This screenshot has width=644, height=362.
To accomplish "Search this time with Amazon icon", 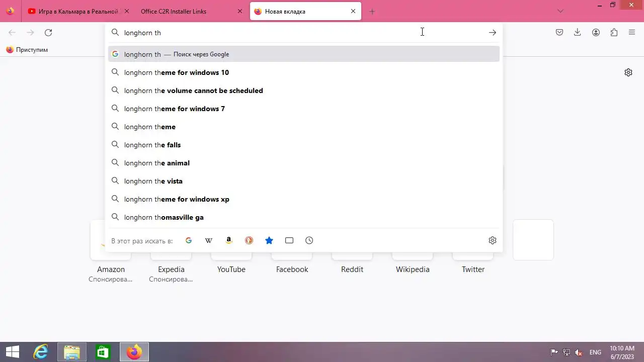I will coord(229,240).
